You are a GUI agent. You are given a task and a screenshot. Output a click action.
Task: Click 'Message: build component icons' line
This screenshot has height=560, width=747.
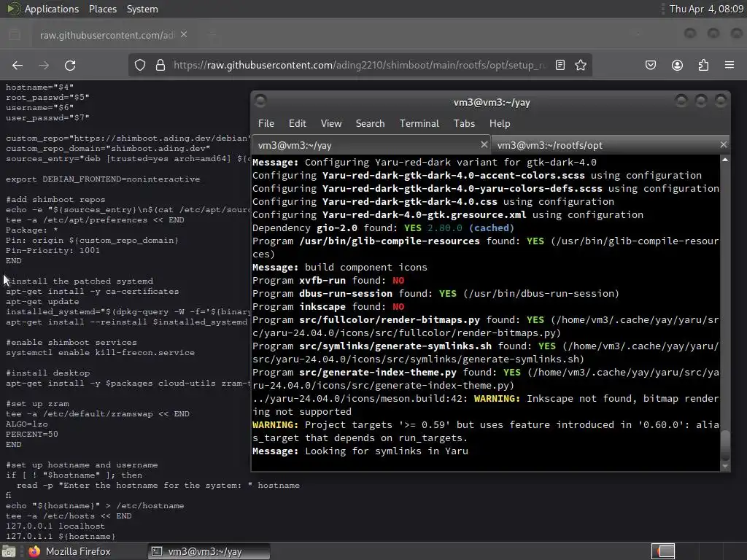point(340,267)
